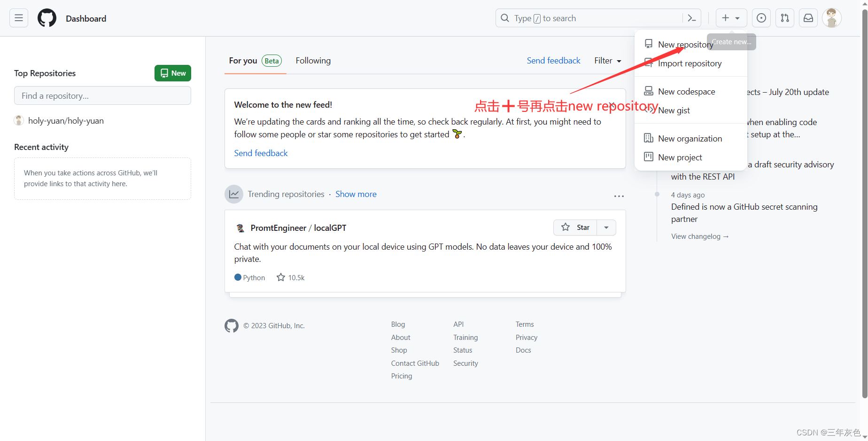
Task: Open the Trending repositories kebab menu
Action: [x=619, y=196]
